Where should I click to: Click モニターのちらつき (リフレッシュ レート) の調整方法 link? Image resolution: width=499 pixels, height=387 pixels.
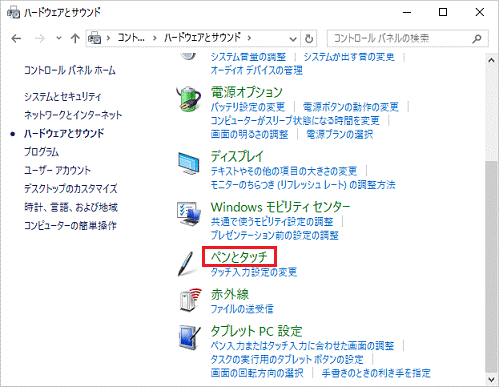303,185
